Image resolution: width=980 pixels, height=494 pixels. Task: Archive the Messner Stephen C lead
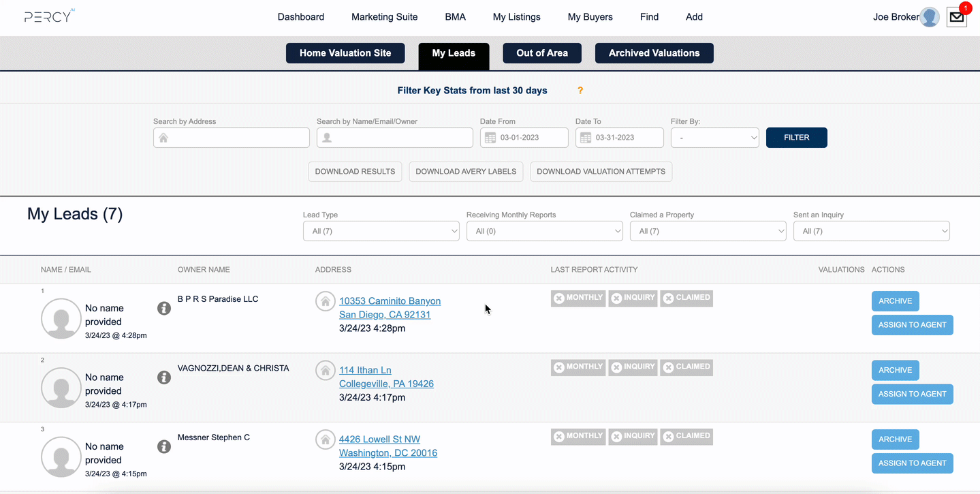(x=896, y=439)
